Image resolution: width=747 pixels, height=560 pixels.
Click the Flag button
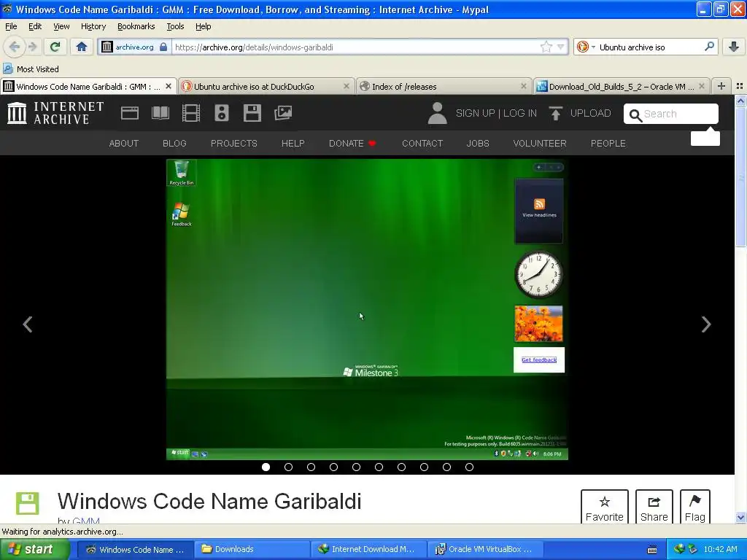695,507
